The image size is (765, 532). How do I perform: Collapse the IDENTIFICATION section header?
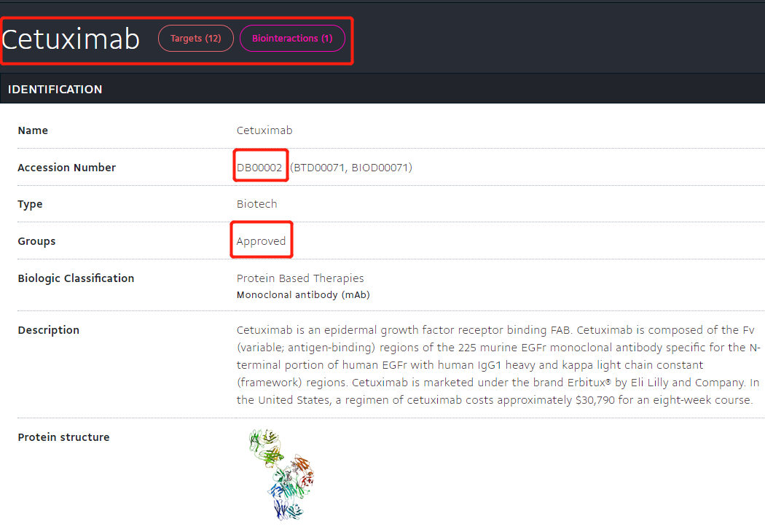pos(55,89)
